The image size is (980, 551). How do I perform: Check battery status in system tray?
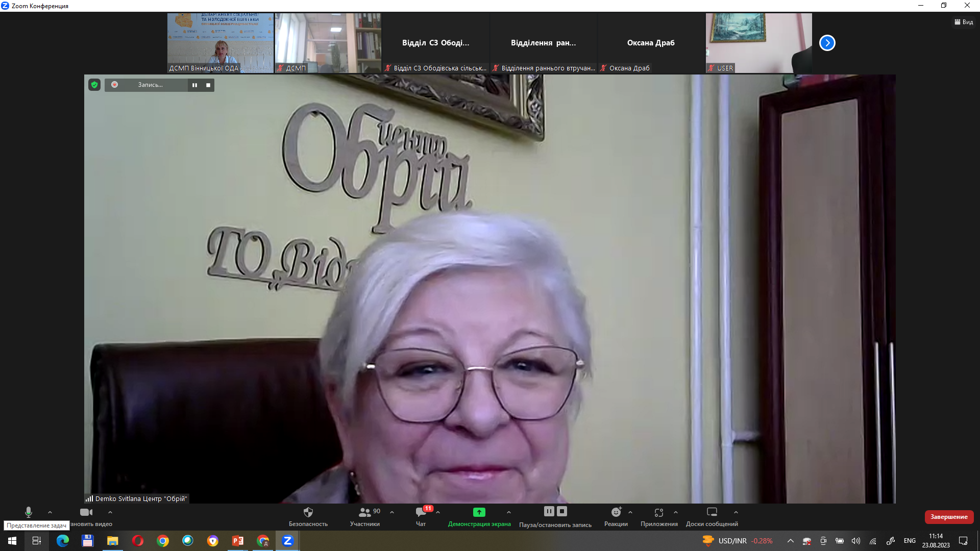840,541
